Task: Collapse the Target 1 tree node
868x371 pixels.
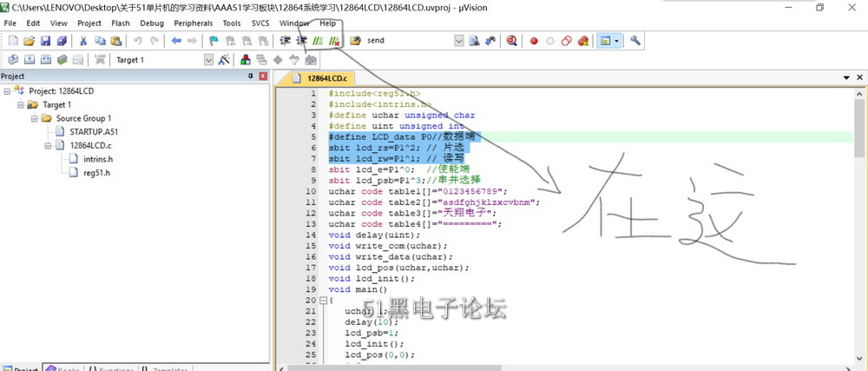Action: (x=21, y=104)
